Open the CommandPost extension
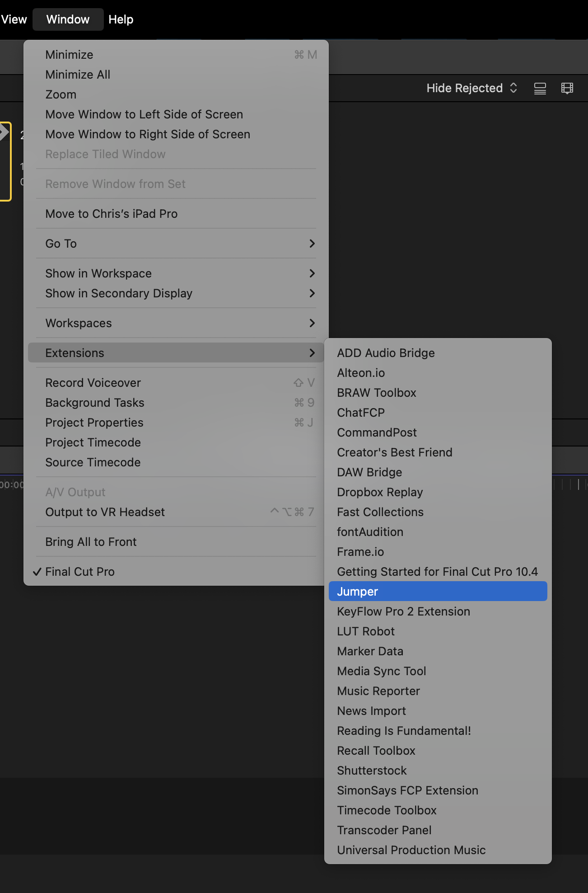 tap(377, 432)
